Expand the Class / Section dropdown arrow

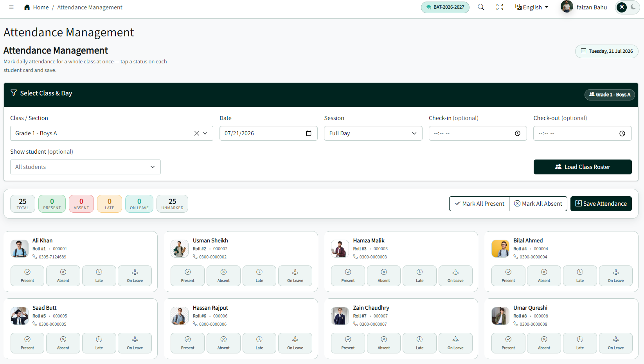pos(205,133)
